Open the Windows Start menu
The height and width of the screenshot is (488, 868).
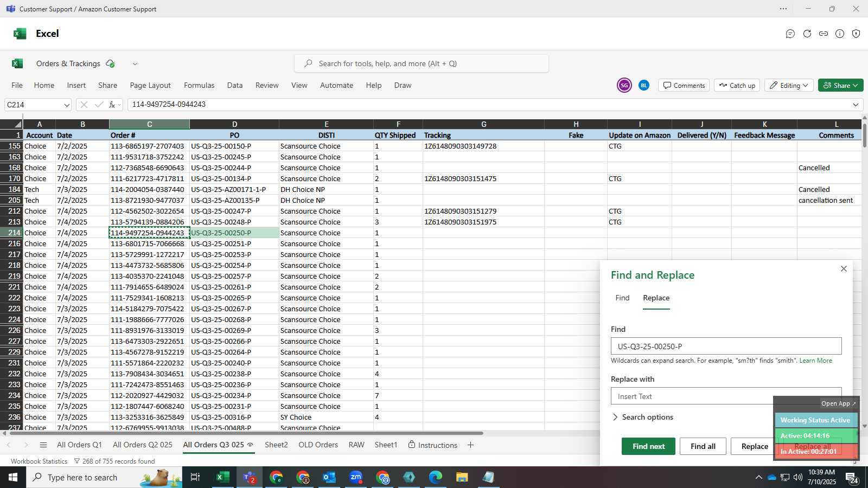13,477
